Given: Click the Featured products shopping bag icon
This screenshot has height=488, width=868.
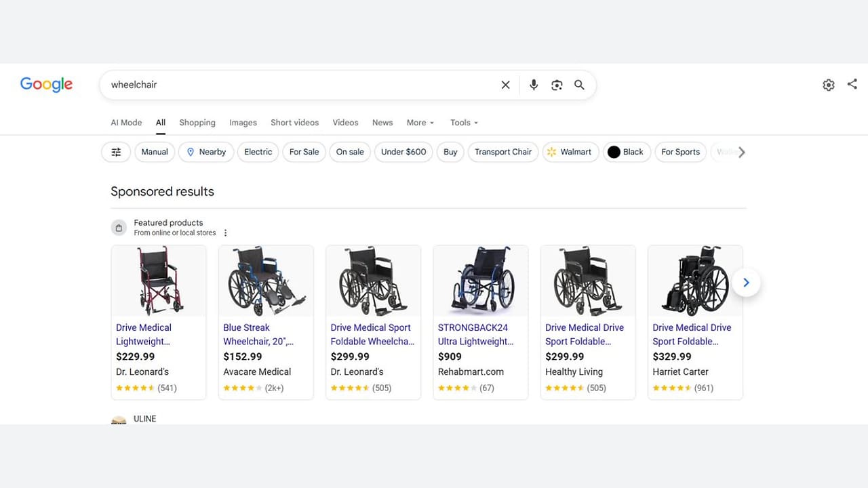Looking at the screenshot, I should pos(119,228).
